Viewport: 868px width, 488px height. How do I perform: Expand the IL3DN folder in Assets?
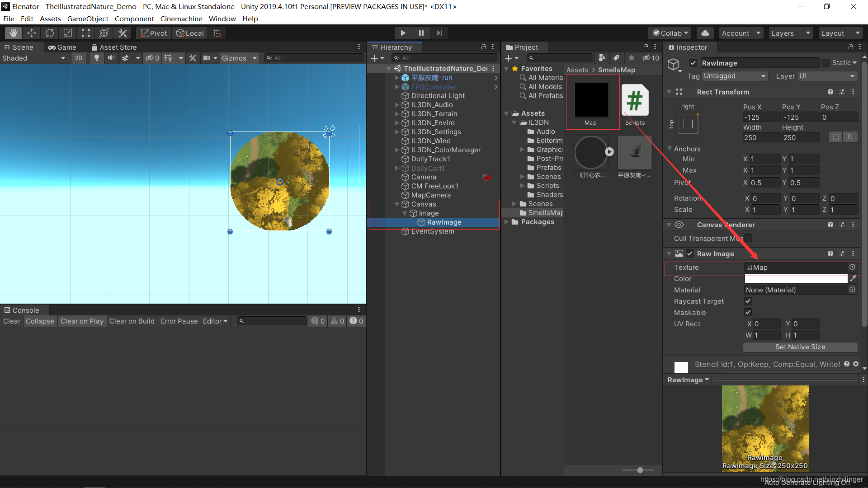(x=515, y=121)
